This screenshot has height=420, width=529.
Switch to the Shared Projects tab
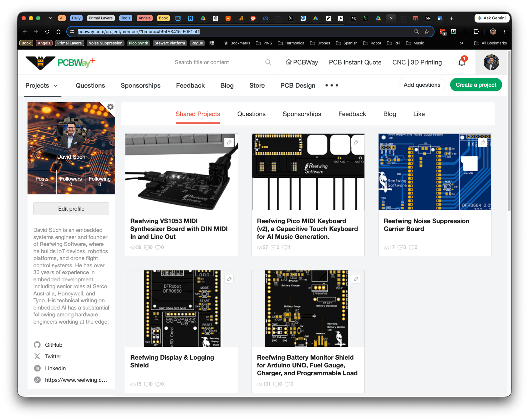tap(198, 114)
